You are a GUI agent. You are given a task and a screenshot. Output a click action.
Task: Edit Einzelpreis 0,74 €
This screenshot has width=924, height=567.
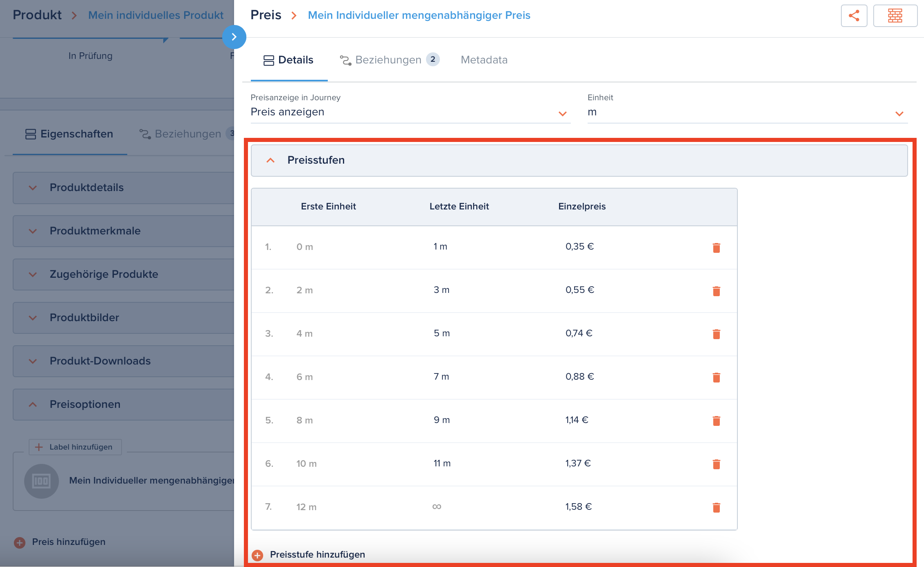tap(579, 333)
